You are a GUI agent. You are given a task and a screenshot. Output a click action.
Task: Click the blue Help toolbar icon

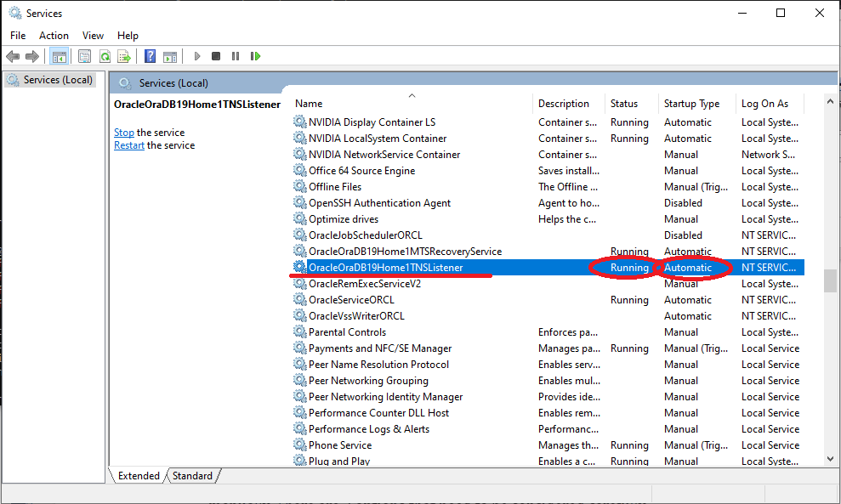click(150, 57)
